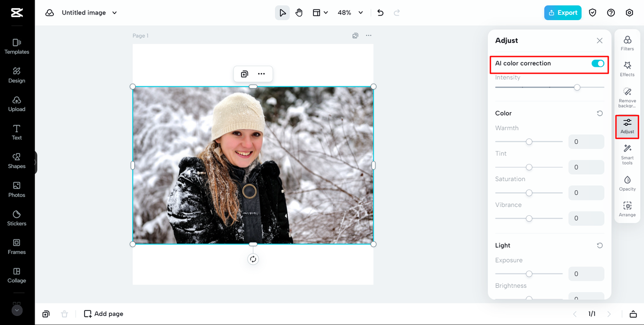Go to the next page arrow
Screen dimensions: 644x325
pyautogui.click(x=609, y=314)
